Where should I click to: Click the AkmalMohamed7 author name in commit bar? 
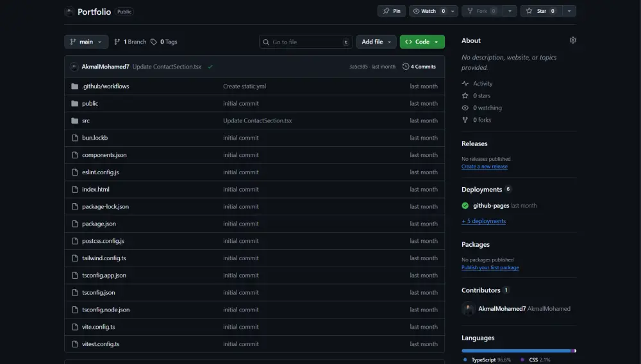point(106,67)
